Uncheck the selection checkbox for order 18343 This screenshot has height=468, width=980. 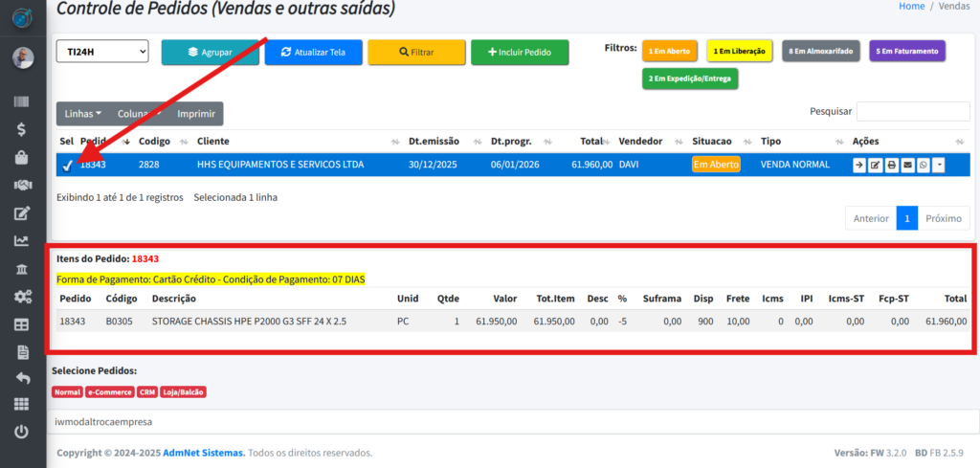pos(67,166)
